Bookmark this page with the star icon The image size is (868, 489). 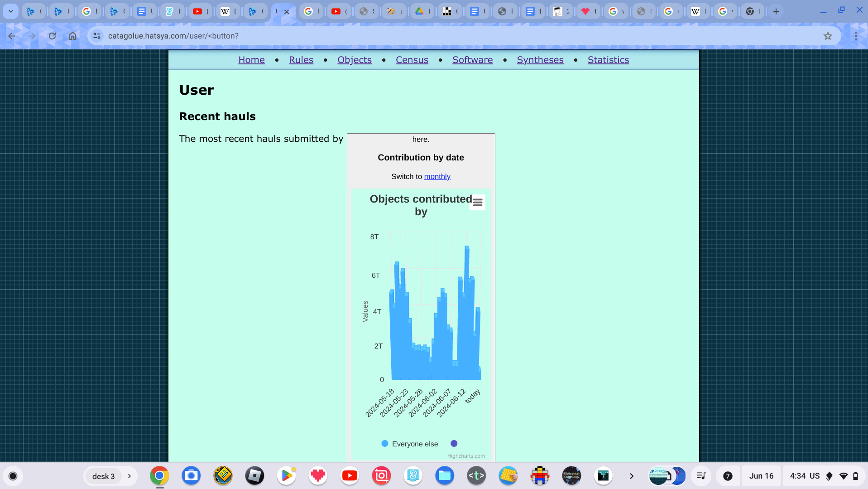[828, 36]
